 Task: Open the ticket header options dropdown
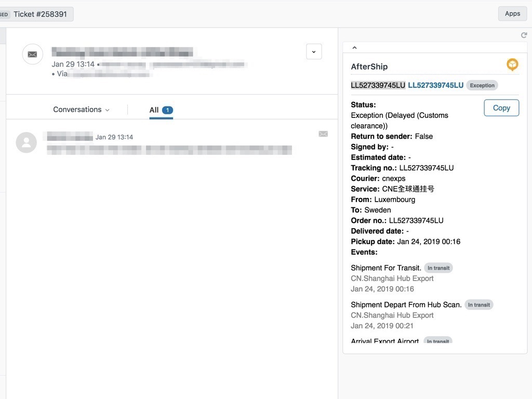pos(314,51)
